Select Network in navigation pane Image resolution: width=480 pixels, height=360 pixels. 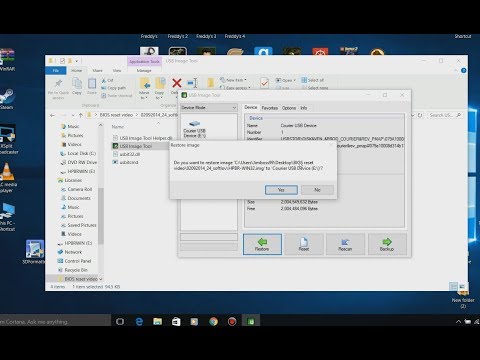pyautogui.click(x=70, y=252)
